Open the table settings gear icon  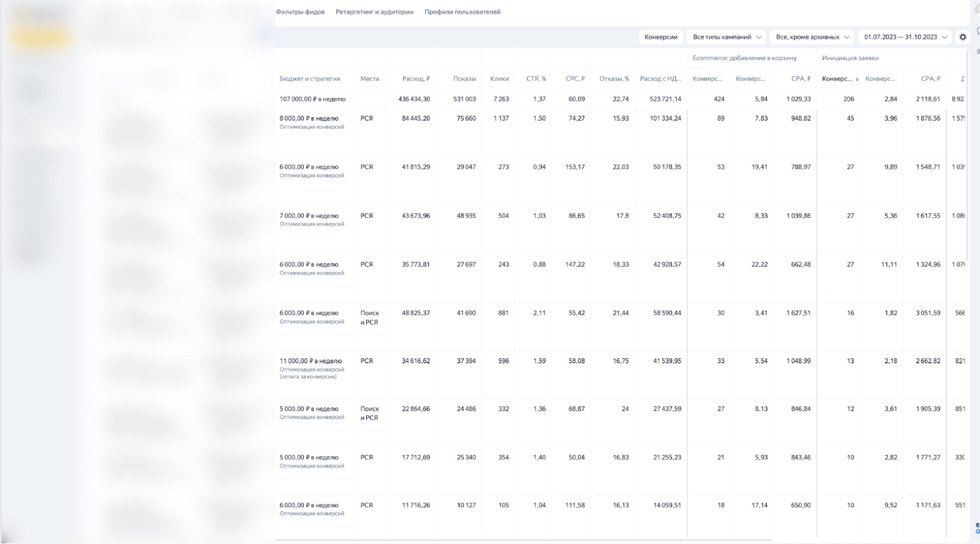[963, 37]
